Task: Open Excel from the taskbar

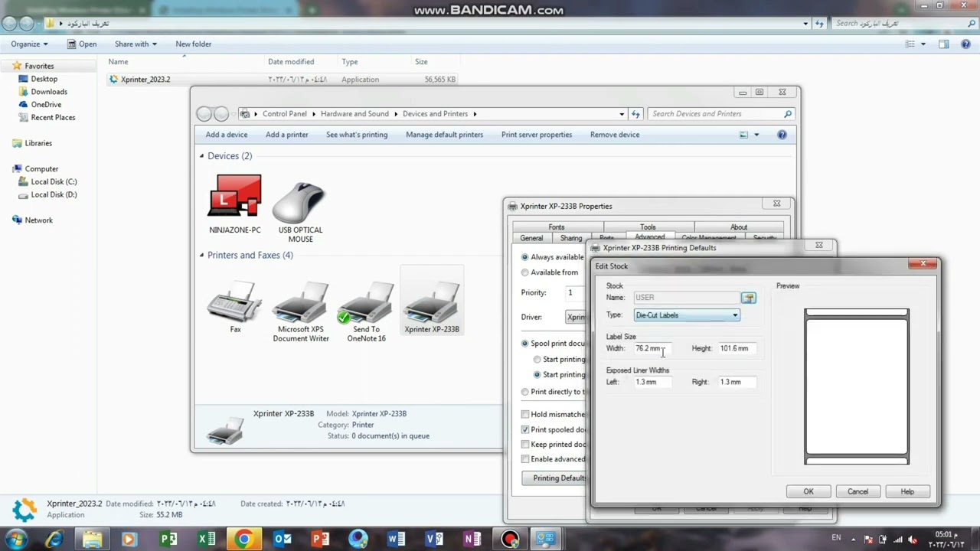Action: pyautogui.click(x=206, y=540)
